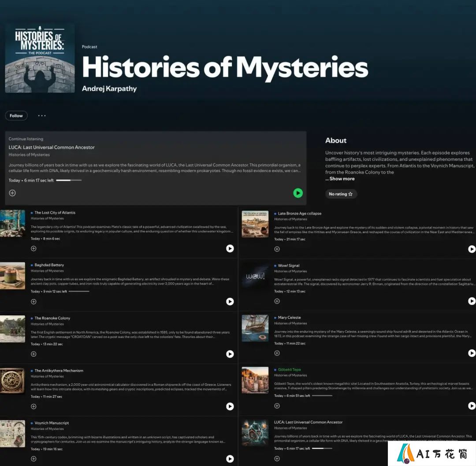476x466 pixels.
Task: Add The Roanoke Colony episode to library
Action: [33, 354]
